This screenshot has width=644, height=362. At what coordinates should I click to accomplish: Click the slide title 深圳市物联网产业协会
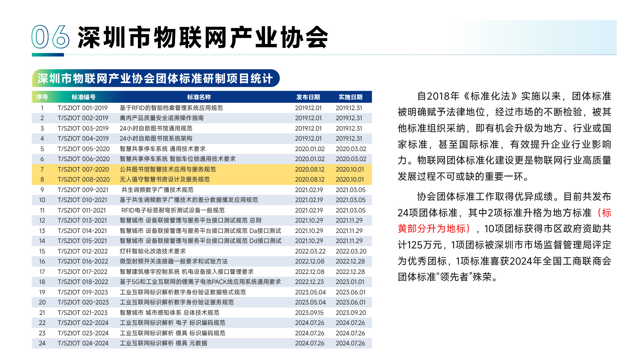click(x=203, y=38)
